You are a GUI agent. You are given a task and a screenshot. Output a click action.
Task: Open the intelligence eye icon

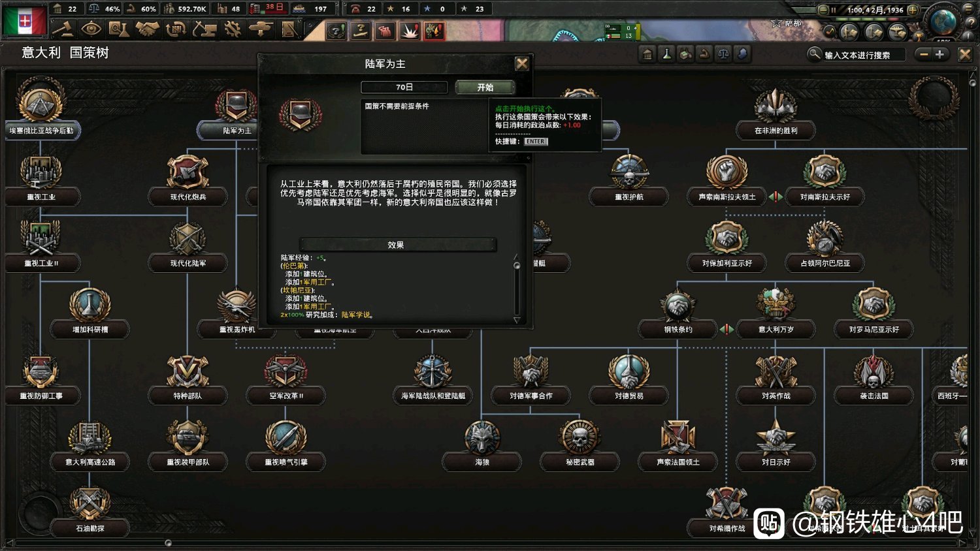click(x=91, y=29)
